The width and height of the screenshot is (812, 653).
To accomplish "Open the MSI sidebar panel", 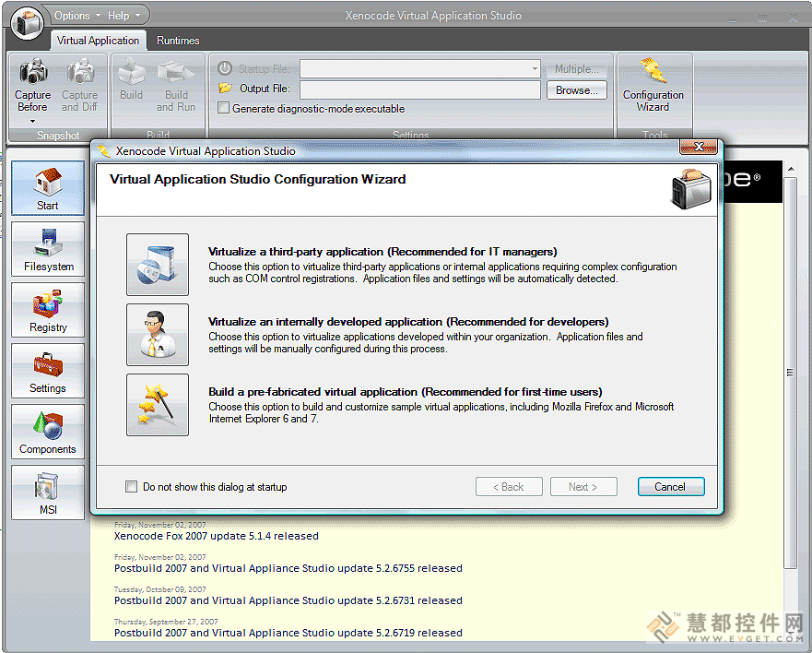I will pyautogui.click(x=48, y=492).
